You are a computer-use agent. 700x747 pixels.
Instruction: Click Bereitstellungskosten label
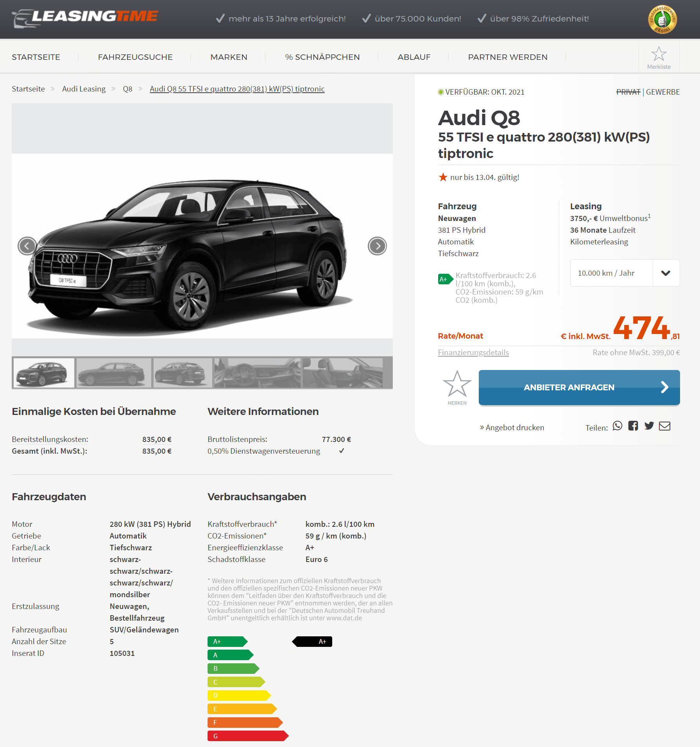click(50, 439)
